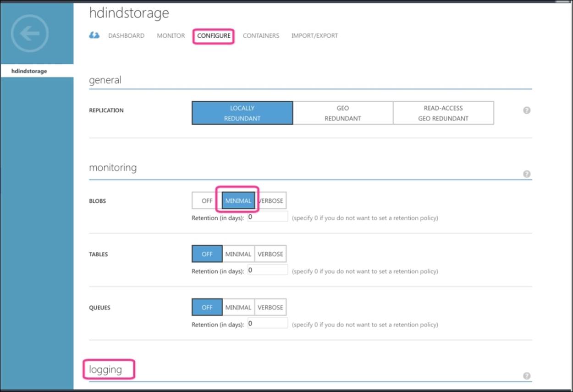Select hdindstorage in the left sidebar
Image resolution: width=573 pixels, height=392 pixels.
(x=37, y=71)
